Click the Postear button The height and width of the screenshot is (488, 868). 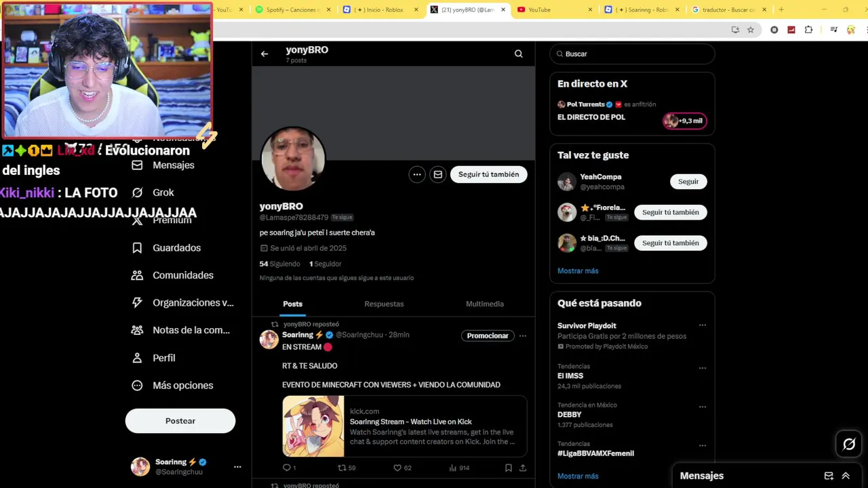pos(180,421)
